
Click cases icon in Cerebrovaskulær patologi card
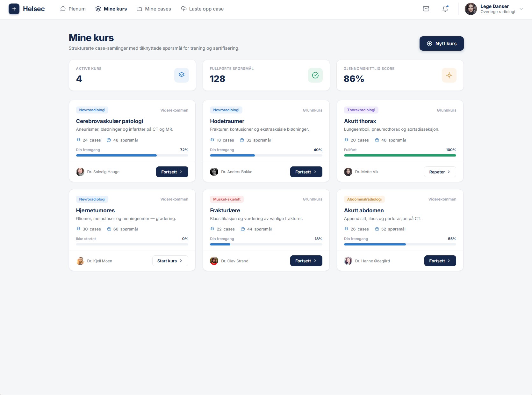point(78,140)
